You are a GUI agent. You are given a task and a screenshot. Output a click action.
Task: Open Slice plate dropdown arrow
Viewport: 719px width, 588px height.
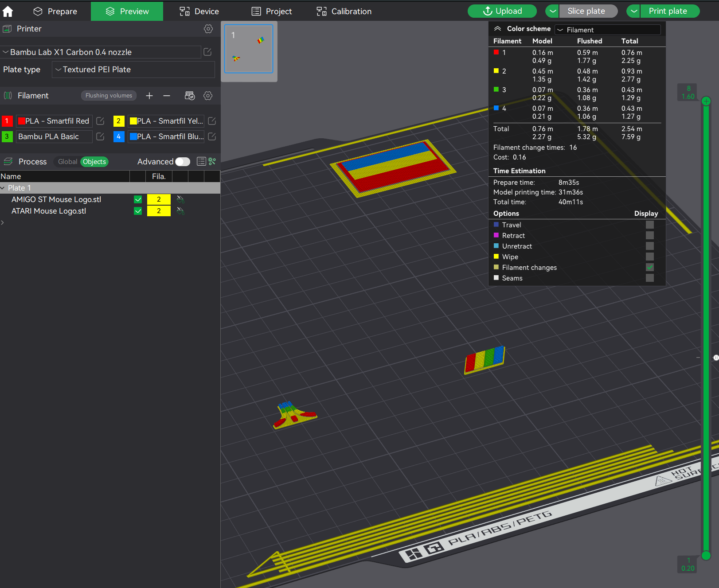click(x=552, y=11)
